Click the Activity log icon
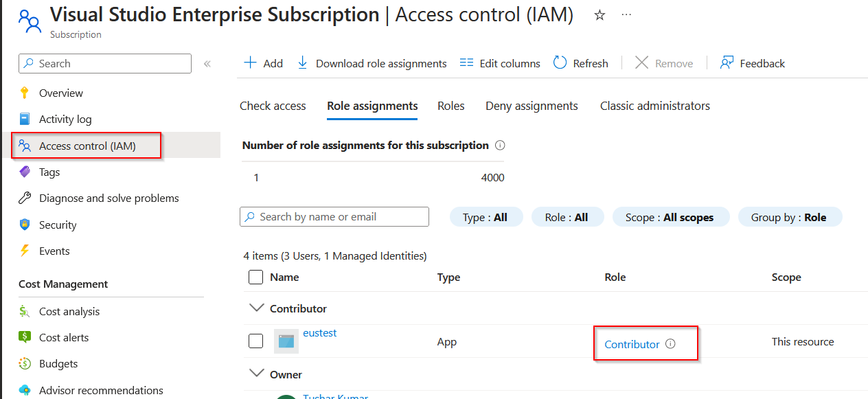This screenshot has width=868, height=399. [25, 119]
